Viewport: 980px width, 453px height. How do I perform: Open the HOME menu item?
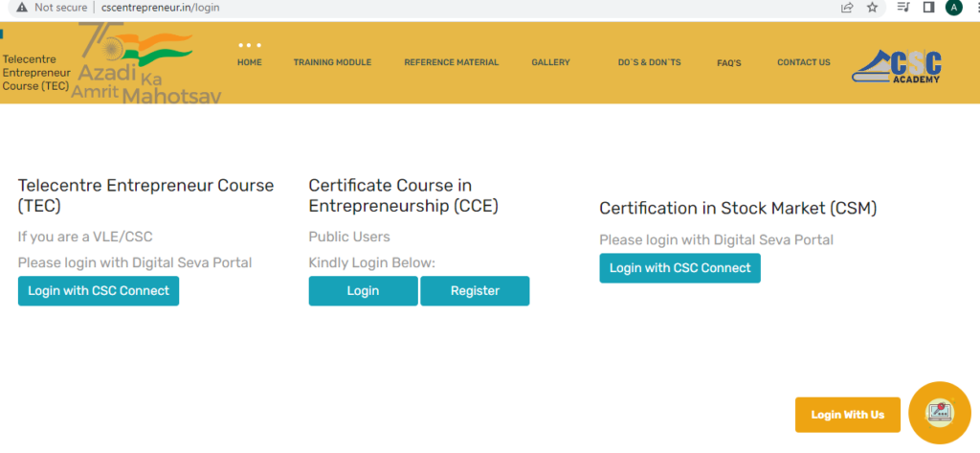pos(250,62)
